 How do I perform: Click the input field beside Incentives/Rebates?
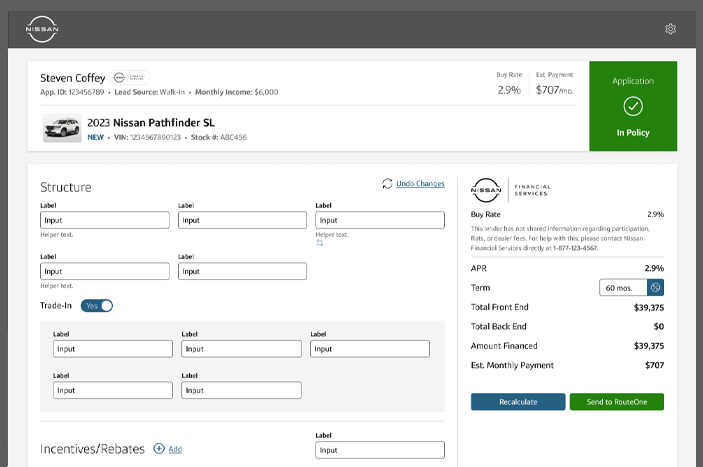coord(380,451)
